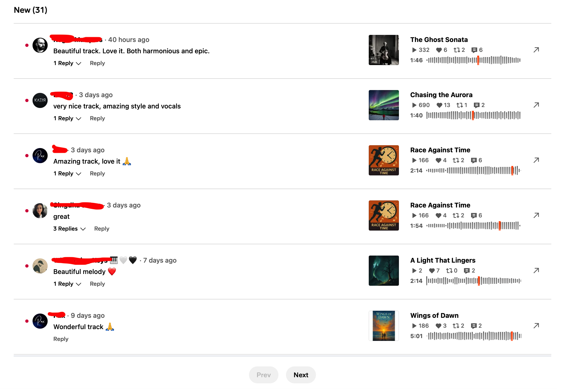Reply to 'Wonderful track' comment

(61, 339)
